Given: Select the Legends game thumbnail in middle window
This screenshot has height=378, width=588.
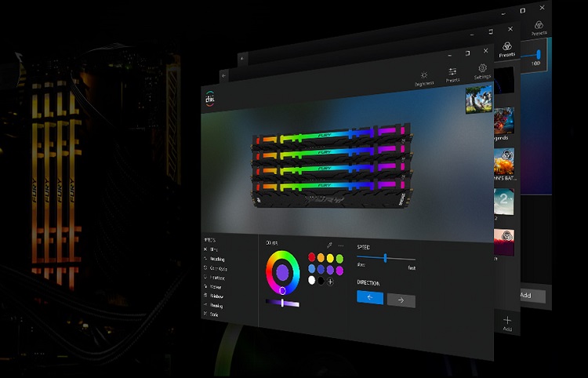Looking at the screenshot, I should point(504,121).
